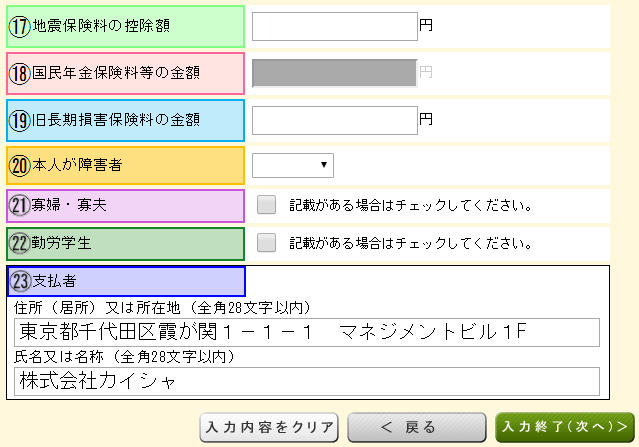Click the circled number 18 icon

20,73
